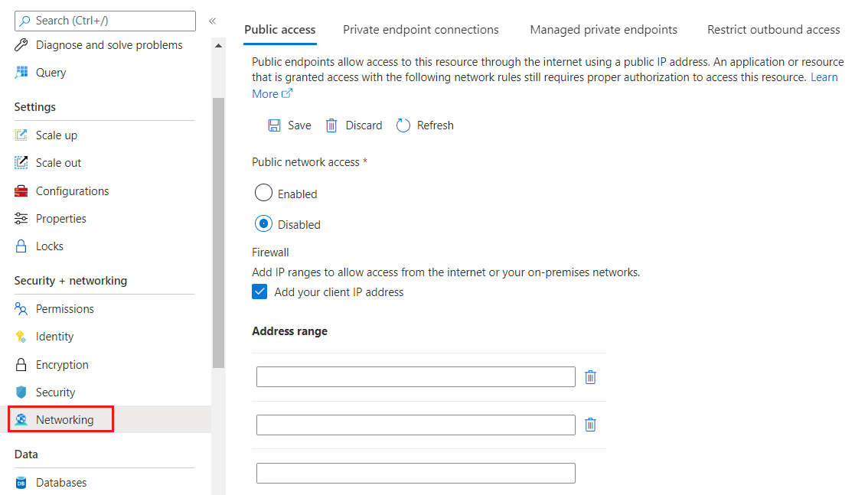Save the network access changes

click(x=289, y=125)
